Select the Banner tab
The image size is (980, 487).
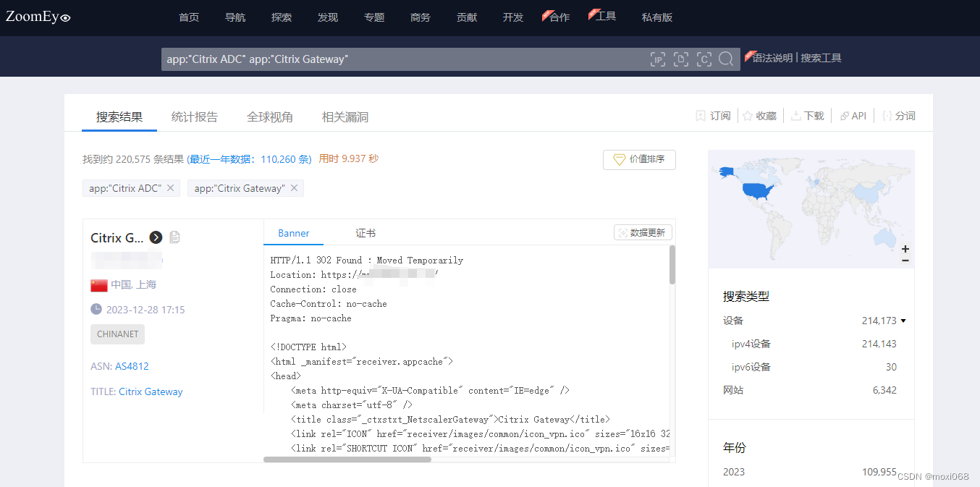click(294, 233)
